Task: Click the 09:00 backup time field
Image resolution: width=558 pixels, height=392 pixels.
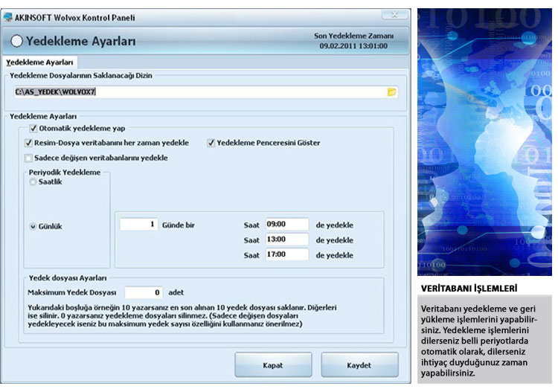Action: [286, 225]
